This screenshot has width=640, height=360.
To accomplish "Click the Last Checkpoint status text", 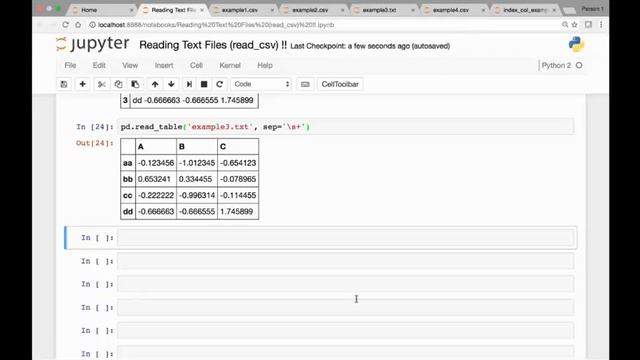I will [370, 46].
